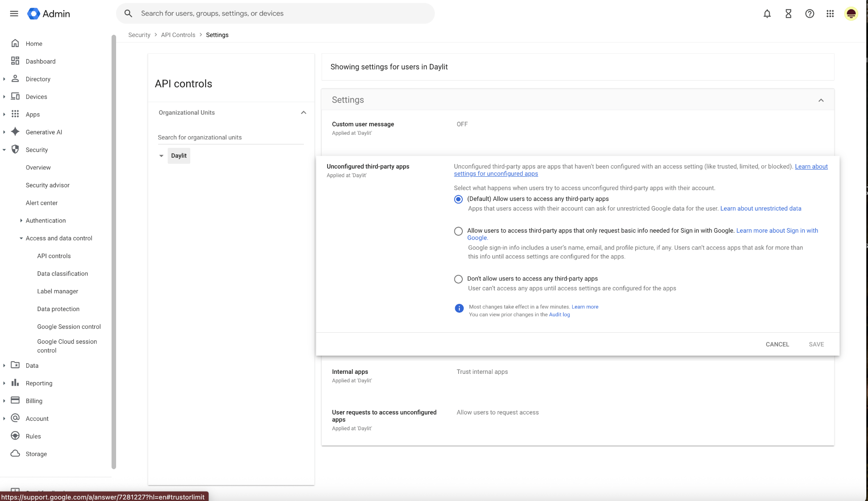Viewport: 868px width, 501px height.
Task: Click the Home icon in sidebar
Action: click(15, 43)
